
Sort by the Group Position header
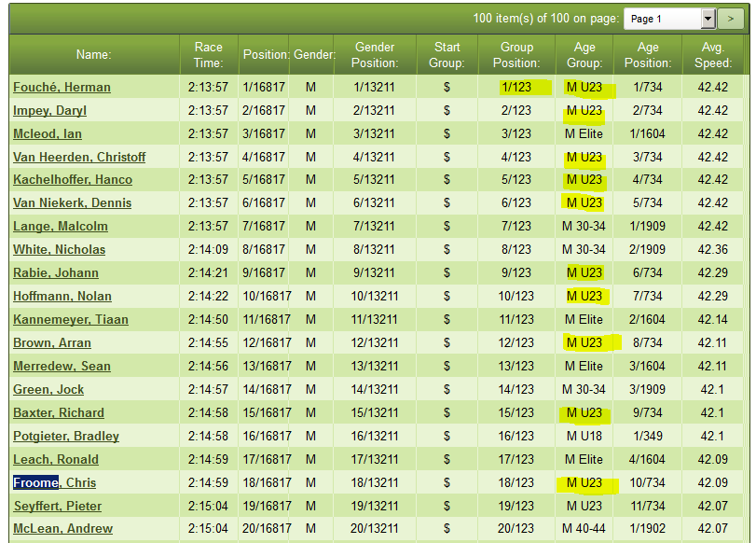coord(516,55)
